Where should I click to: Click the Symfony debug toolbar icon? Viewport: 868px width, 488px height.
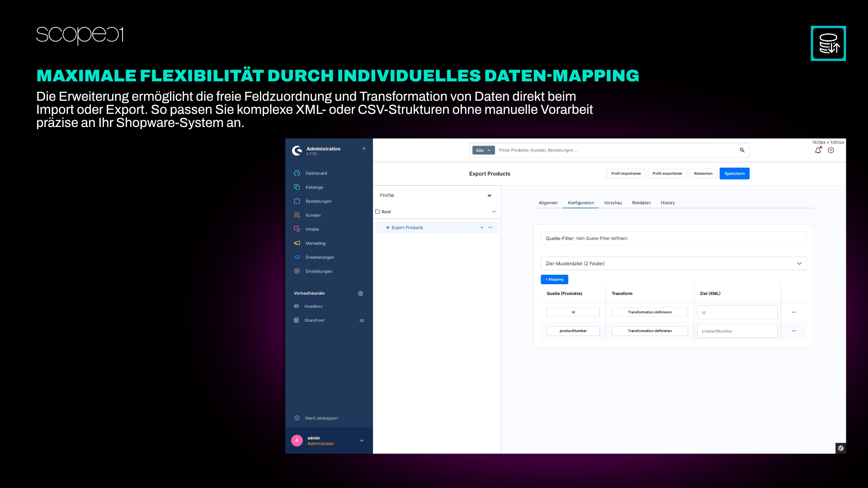[840, 448]
